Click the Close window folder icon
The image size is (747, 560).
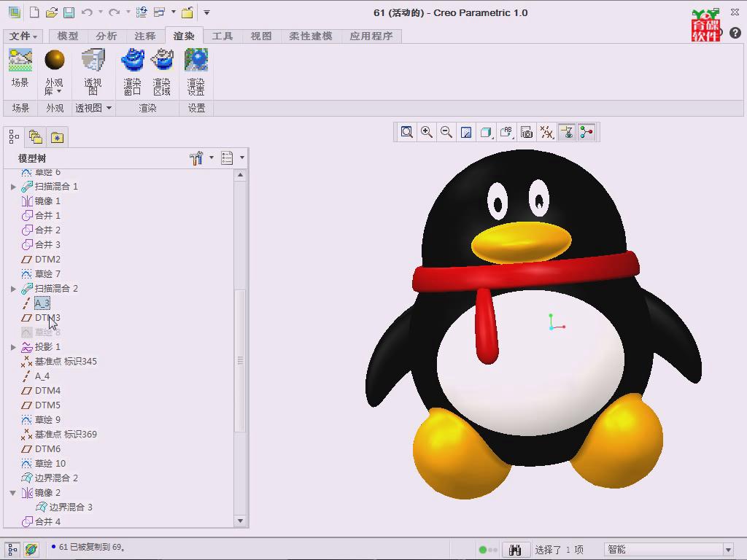click(187, 12)
